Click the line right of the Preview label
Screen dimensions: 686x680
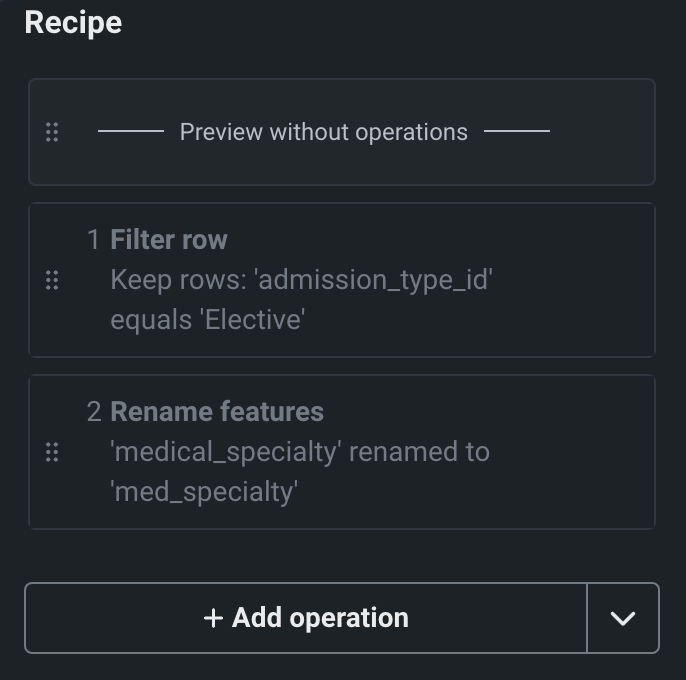[516, 131]
